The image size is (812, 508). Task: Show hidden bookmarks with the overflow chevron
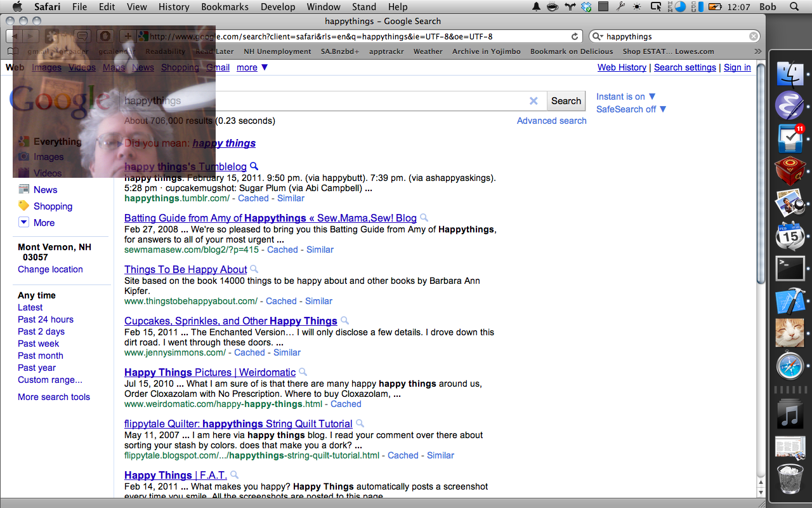(x=757, y=51)
